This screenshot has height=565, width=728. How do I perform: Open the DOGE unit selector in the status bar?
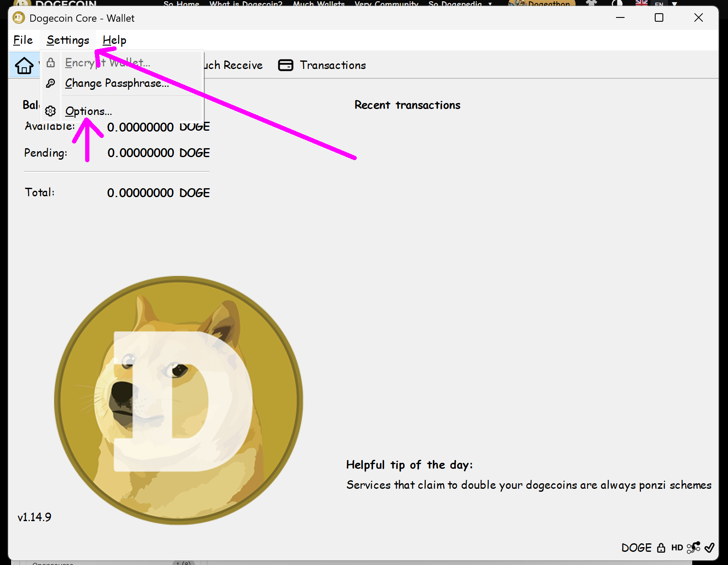(x=636, y=548)
